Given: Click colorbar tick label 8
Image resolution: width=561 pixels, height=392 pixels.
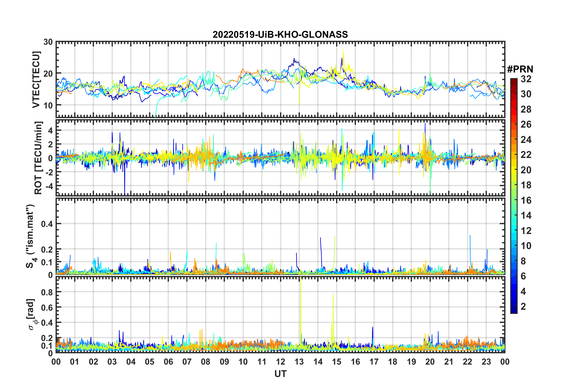Looking at the screenshot, I should (523, 261).
